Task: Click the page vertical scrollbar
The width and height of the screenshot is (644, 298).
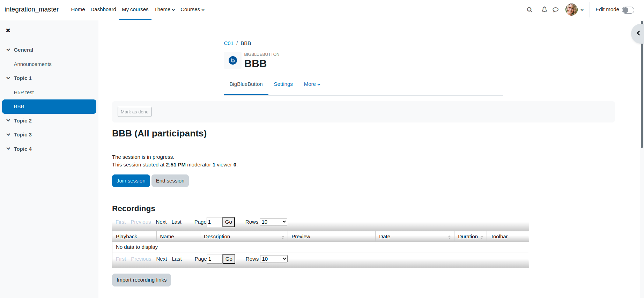Action: coord(642,84)
